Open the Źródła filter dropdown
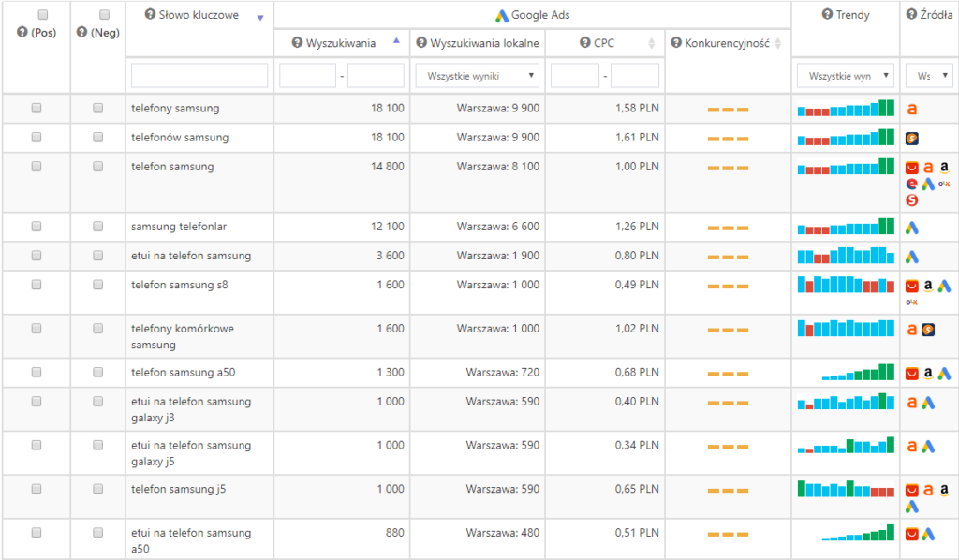 click(x=929, y=76)
